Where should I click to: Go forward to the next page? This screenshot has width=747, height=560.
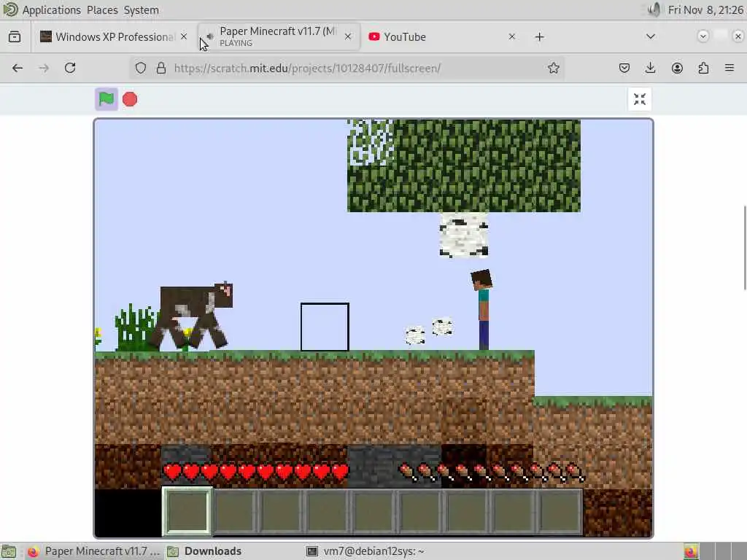[44, 68]
